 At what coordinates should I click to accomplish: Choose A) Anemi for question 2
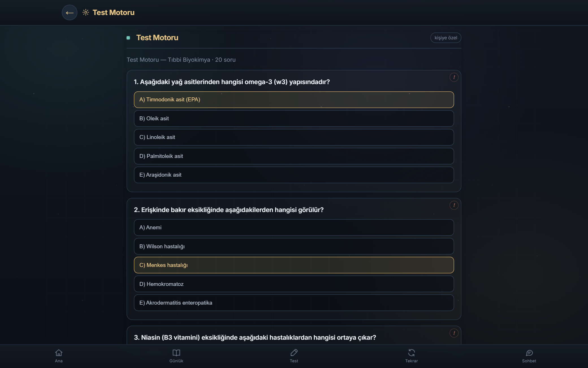[294, 228]
